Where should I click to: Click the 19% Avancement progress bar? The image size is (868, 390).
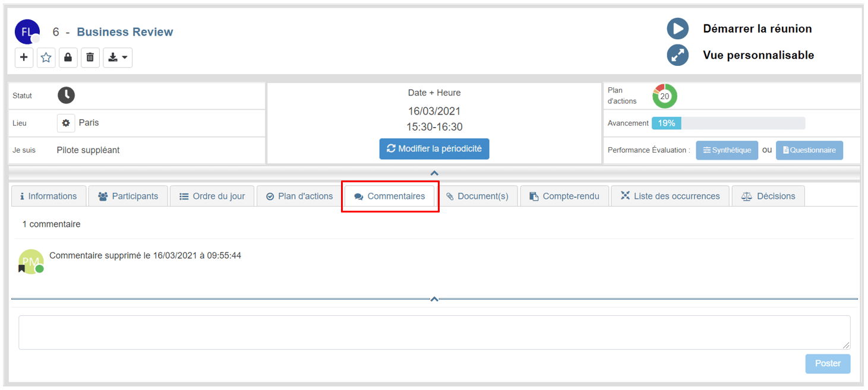pos(728,123)
